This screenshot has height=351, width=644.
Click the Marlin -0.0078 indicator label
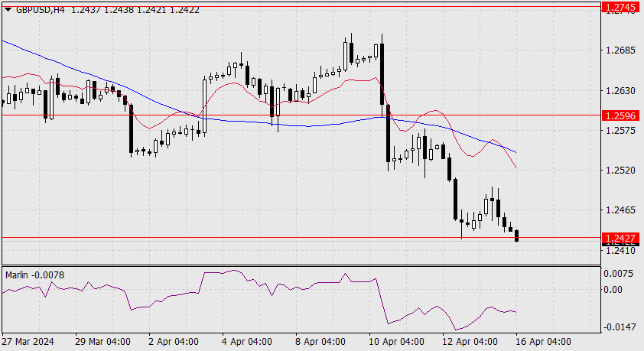coord(35,275)
